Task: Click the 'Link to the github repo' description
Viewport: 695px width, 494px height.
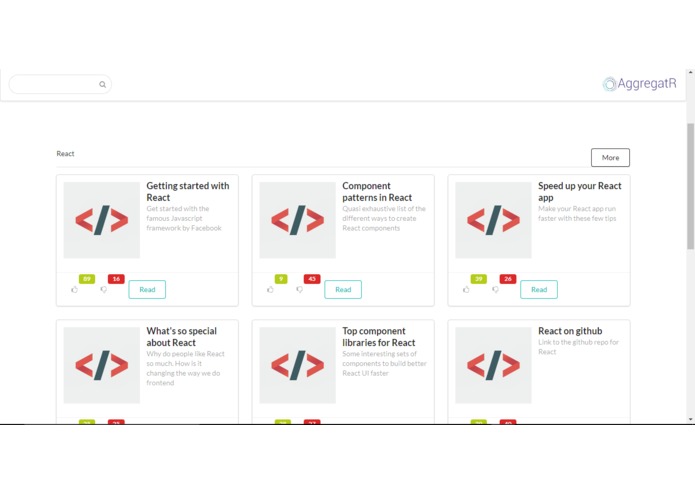Action: pyautogui.click(x=578, y=347)
